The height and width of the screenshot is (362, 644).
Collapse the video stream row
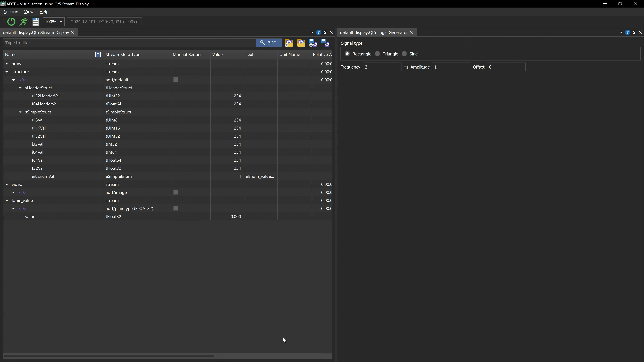(7, 184)
